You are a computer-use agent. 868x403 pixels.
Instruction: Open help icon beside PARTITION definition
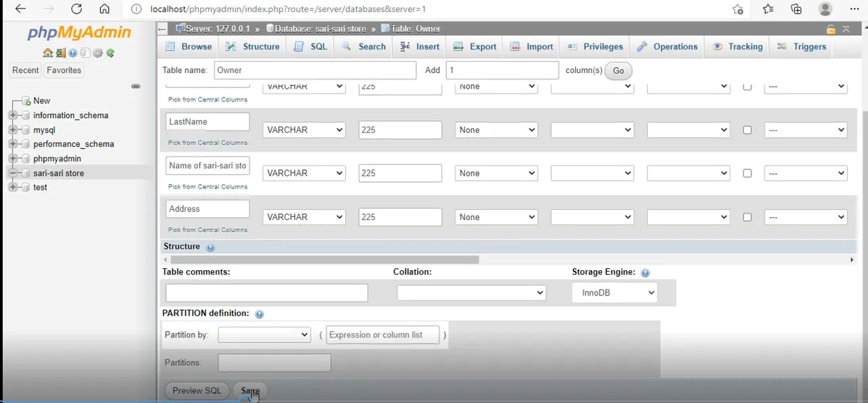259,314
